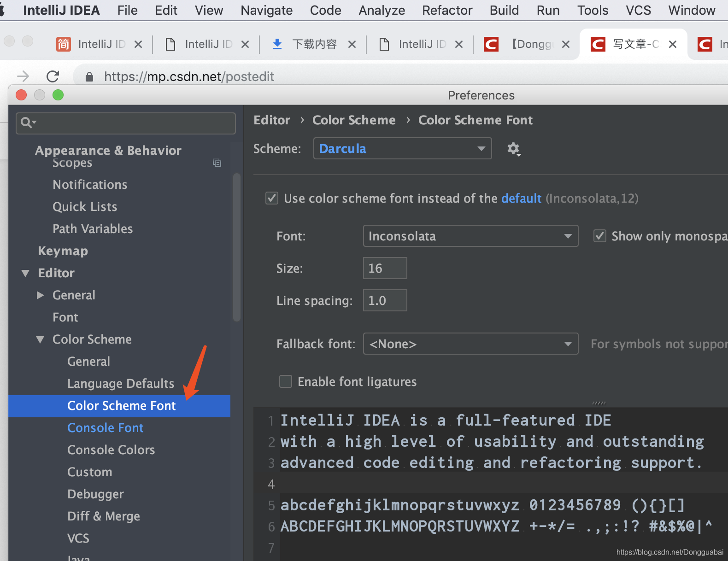Image resolution: width=728 pixels, height=561 pixels.
Task: Click the search magnifier icon in Preferences
Action: [x=28, y=123]
